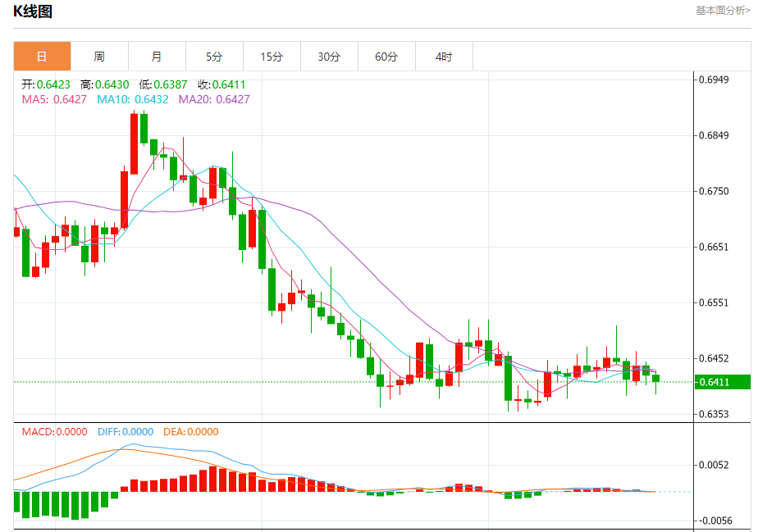This screenshot has width=758, height=532.
Task: Click the DIFF:0.0000 label
Action: point(126,432)
